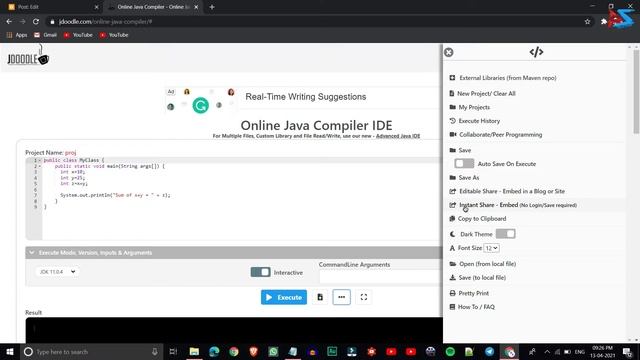This screenshot has height=360, width=640.
Task: Open File Explorer from taskbar
Action: coord(194,351)
